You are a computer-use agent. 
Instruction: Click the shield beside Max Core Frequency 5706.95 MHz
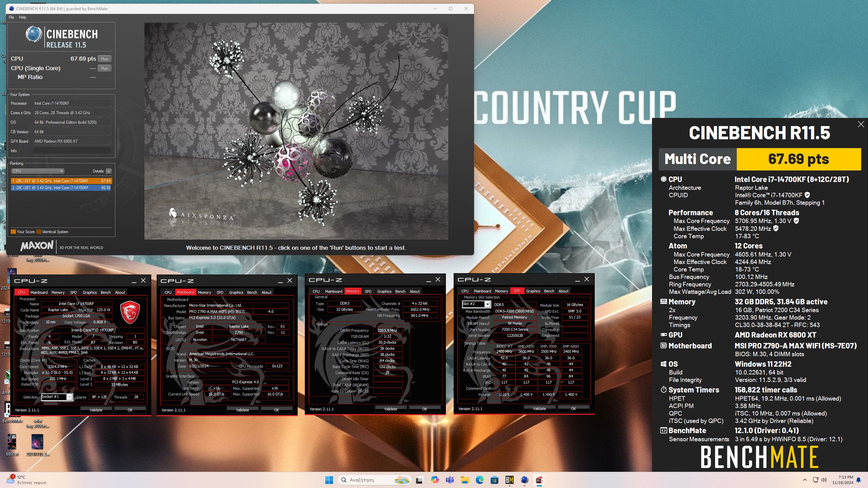point(796,221)
